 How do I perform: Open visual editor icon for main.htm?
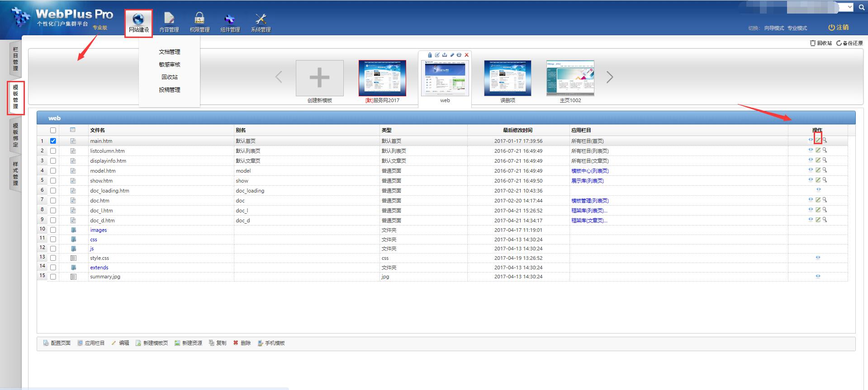point(818,140)
